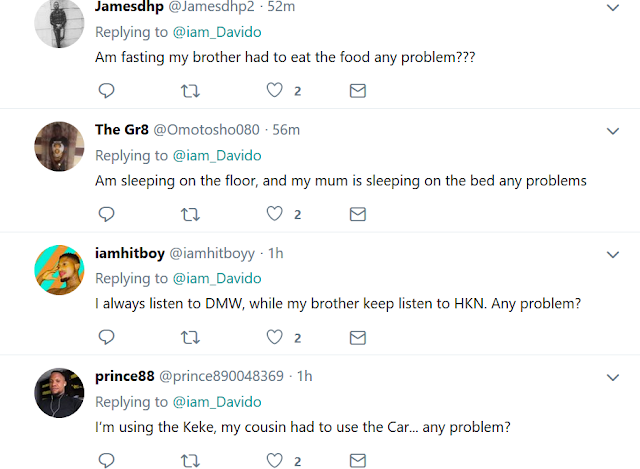This screenshot has height=469, width=640.
Task: View The Gr8's profile picture
Action: pos(59,147)
